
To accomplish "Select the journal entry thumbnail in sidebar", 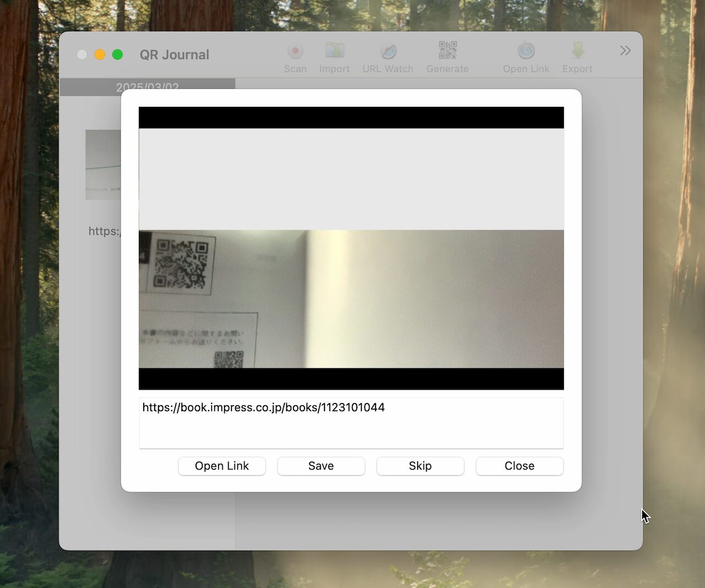I will [x=103, y=165].
